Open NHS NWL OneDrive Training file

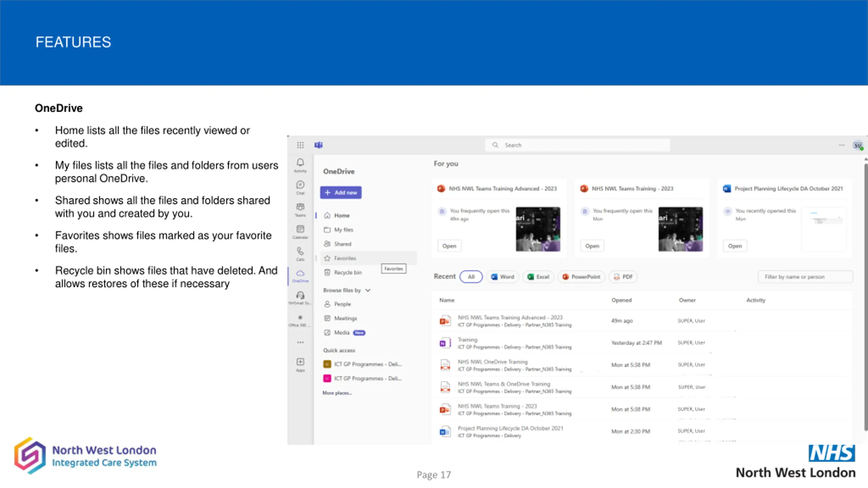click(x=642, y=365)
